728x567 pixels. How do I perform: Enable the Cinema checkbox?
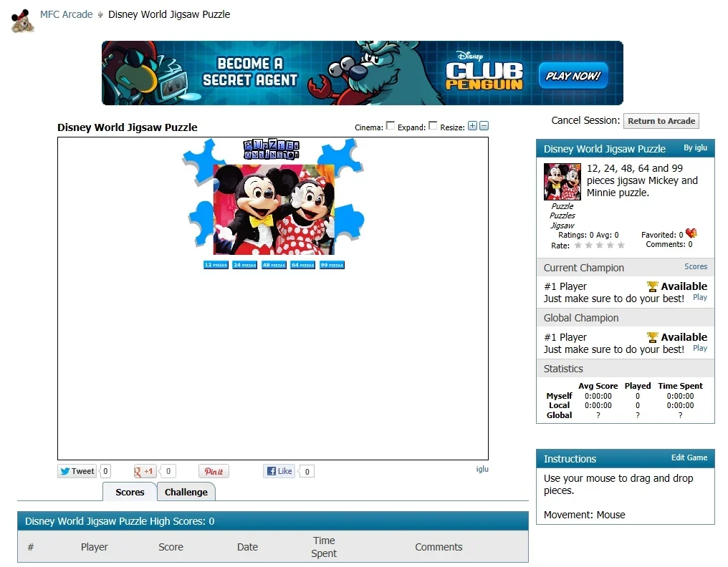(x=391, y=126)
